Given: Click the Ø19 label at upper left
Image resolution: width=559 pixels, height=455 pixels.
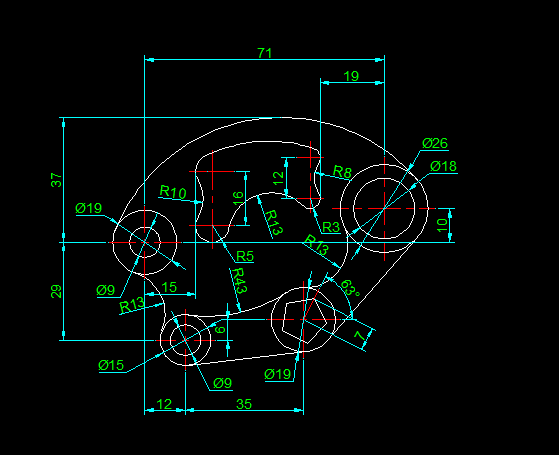Looking at the screenshot, I should pos(89,208).
